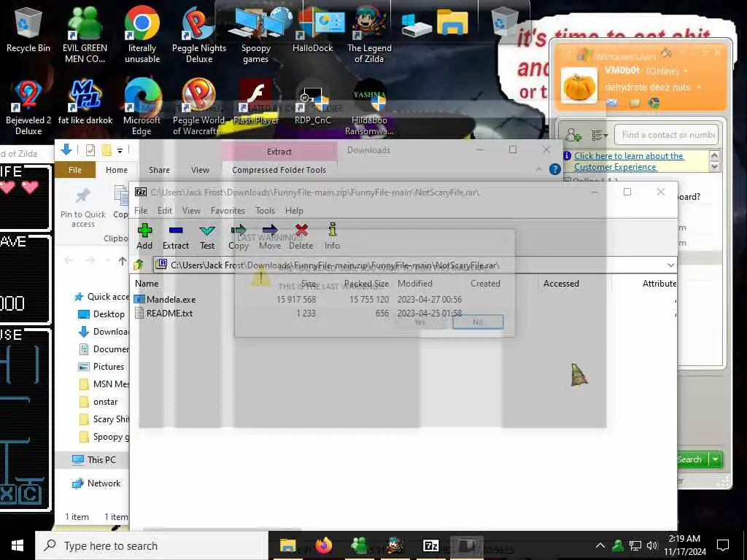This screenshot has width=747, height=560.
Task: Navigate up with Explorer's up arrow
Action: click(x=123, y=261)
